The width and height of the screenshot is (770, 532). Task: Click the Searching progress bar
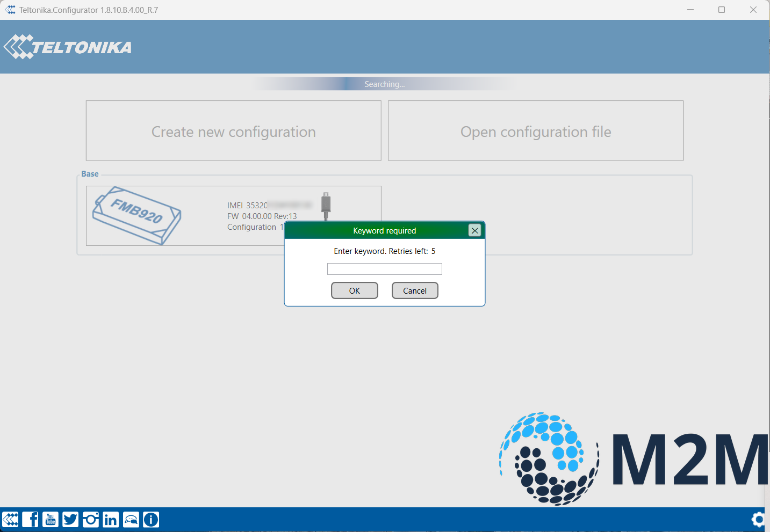click(x=384, y=84)
